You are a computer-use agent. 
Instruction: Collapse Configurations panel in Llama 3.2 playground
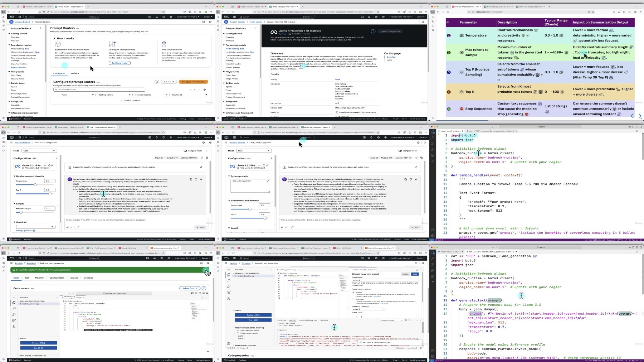click(x=57, y=158)
